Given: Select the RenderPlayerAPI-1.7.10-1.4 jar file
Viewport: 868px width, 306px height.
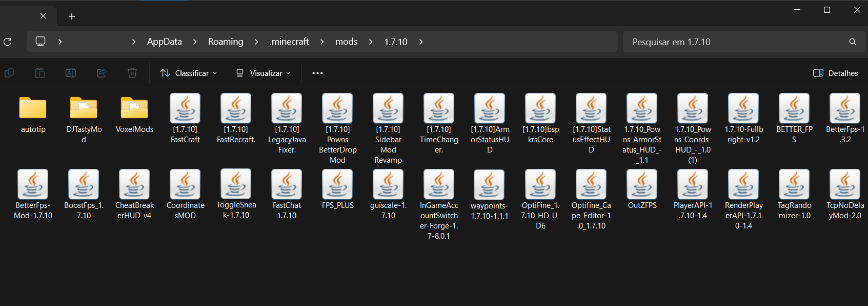Looking at the screenshot, I should click(743, 200).
